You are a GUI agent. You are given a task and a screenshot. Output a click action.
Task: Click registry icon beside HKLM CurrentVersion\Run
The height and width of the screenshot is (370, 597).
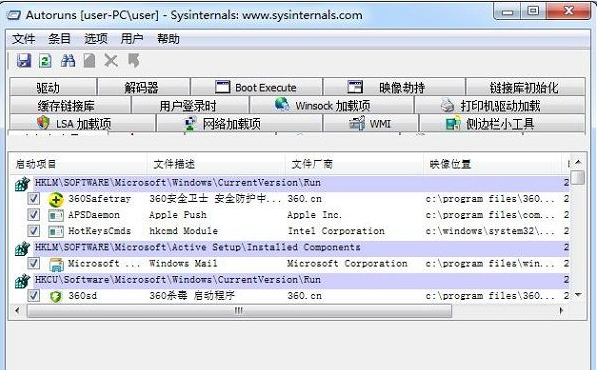22,183
